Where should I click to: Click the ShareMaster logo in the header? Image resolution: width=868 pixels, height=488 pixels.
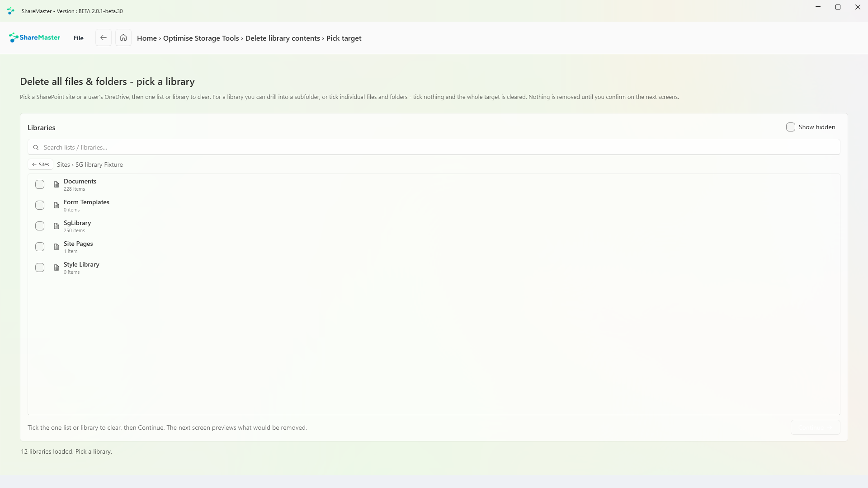(34, 38)
